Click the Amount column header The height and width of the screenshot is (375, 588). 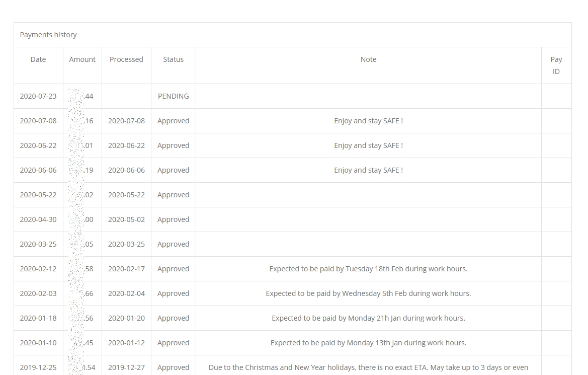click(x=82, y=59)
